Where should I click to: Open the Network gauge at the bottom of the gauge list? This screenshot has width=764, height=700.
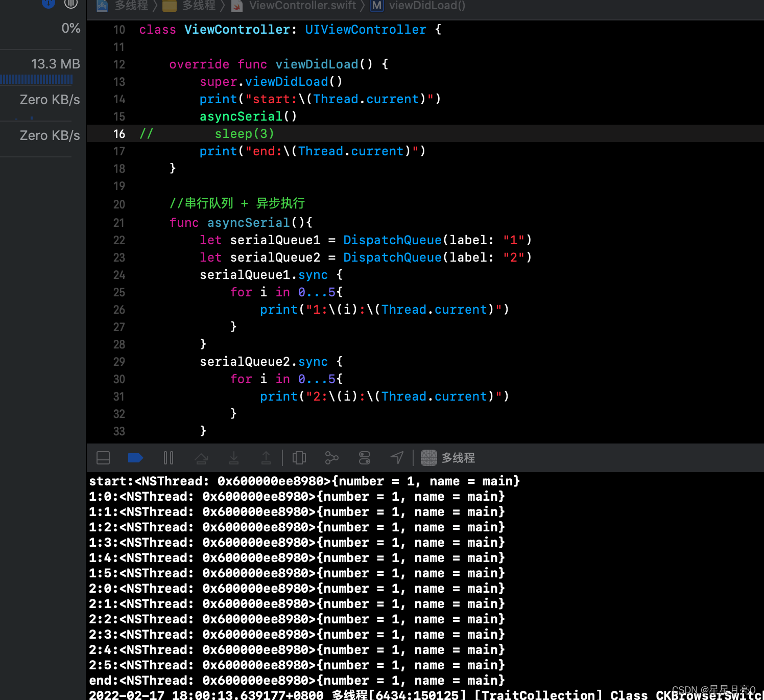click(50, 135)
